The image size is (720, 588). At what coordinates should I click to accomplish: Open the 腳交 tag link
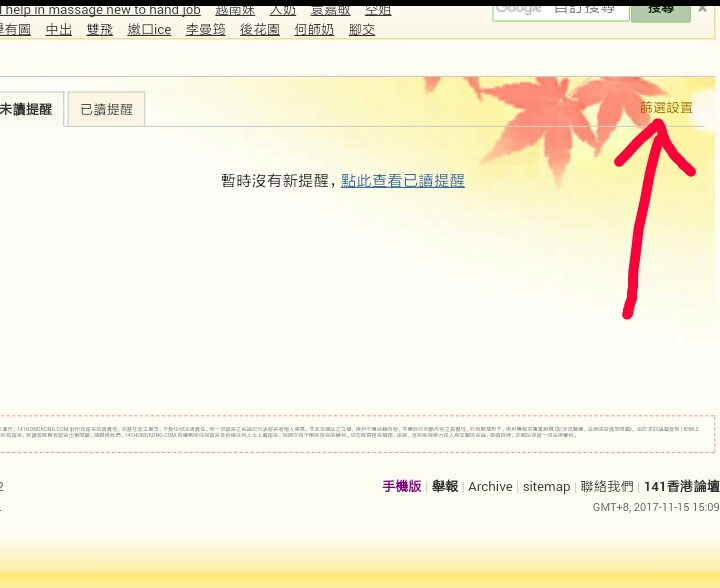(362, 30)
